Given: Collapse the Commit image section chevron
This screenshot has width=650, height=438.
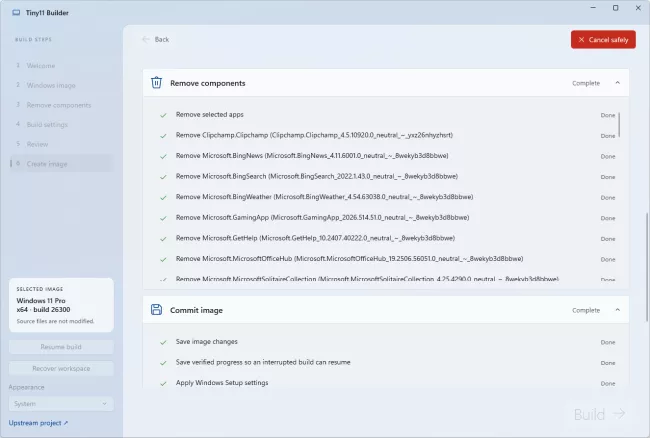Looking at the screenshot, I should point(618,310).
